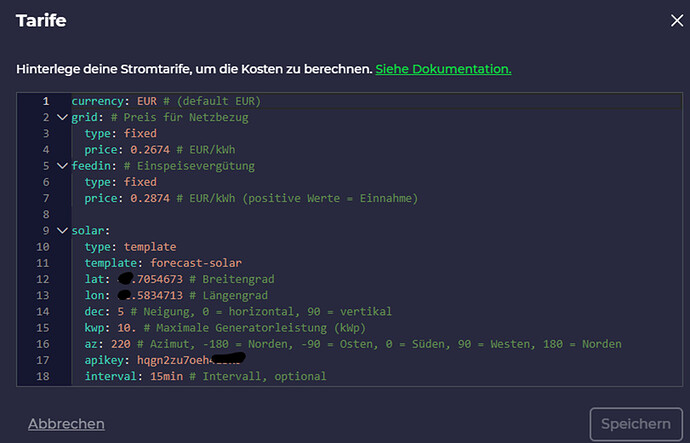
Task: Click the 'Intervall, optional' comment
Action: [x=258, y=377]
